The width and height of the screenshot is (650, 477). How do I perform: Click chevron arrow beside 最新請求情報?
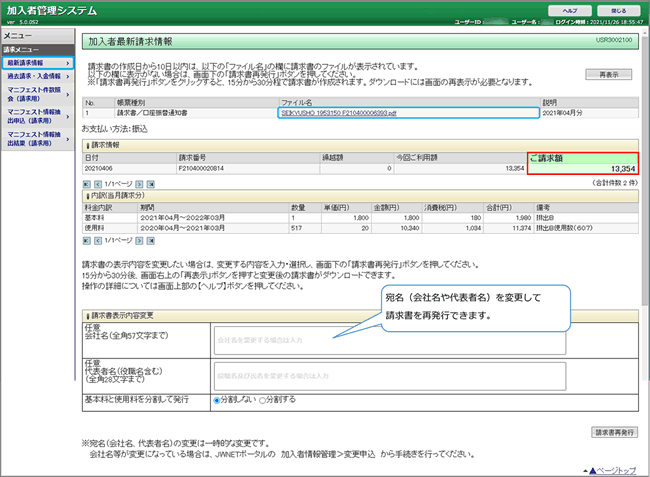(x=68, y=63)
